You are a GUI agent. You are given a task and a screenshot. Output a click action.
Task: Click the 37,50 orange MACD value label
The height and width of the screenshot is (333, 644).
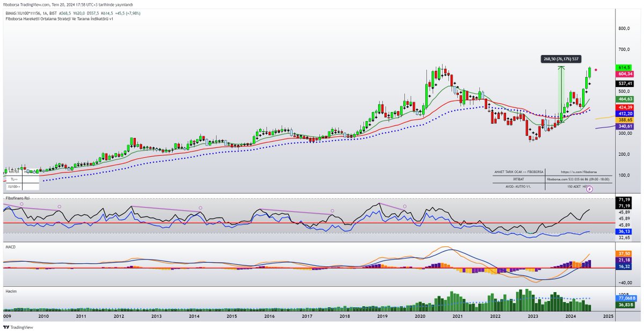coord(623,254)
